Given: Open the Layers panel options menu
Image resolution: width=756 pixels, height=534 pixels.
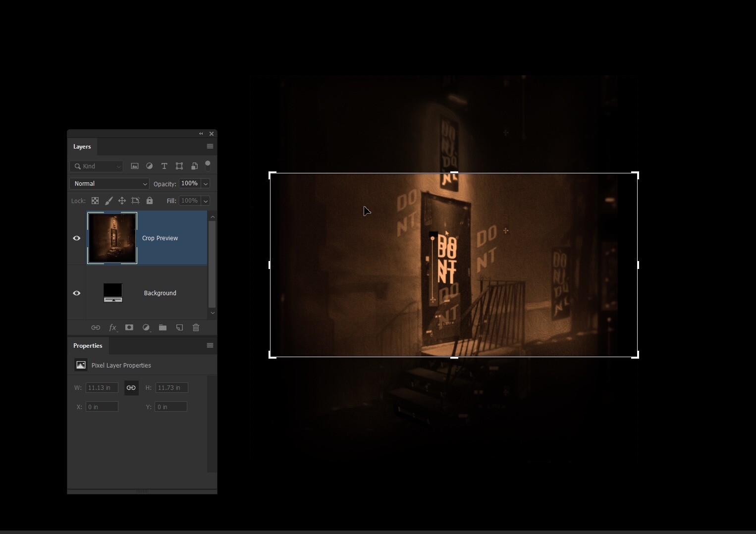Looking at the screenshot, I should [210, 147].
